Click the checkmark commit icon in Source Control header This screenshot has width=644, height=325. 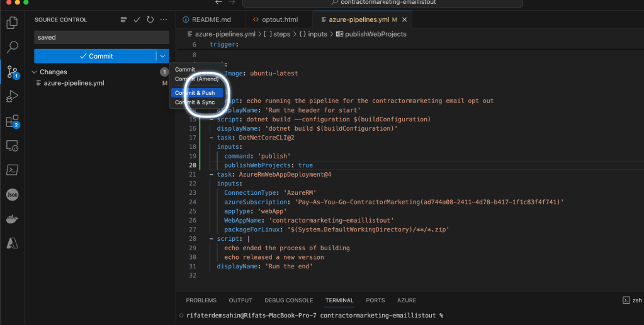pos(137,19)
